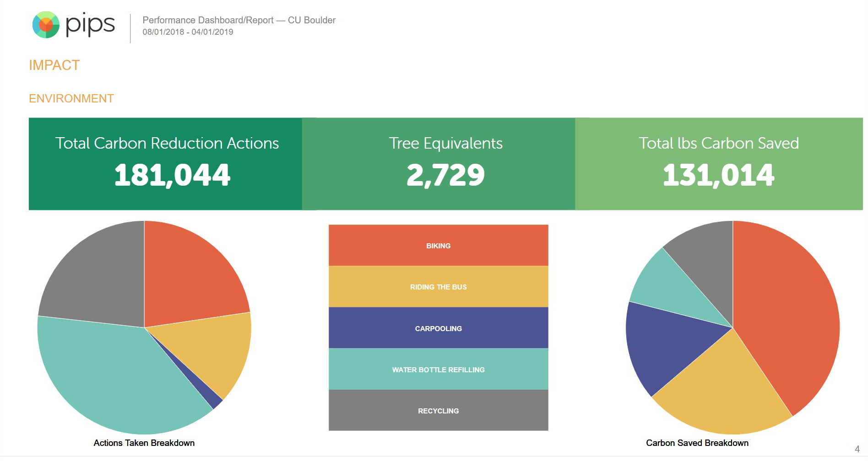Select the BIKING legend swatch
868x461 pixels.
point(438,246)
